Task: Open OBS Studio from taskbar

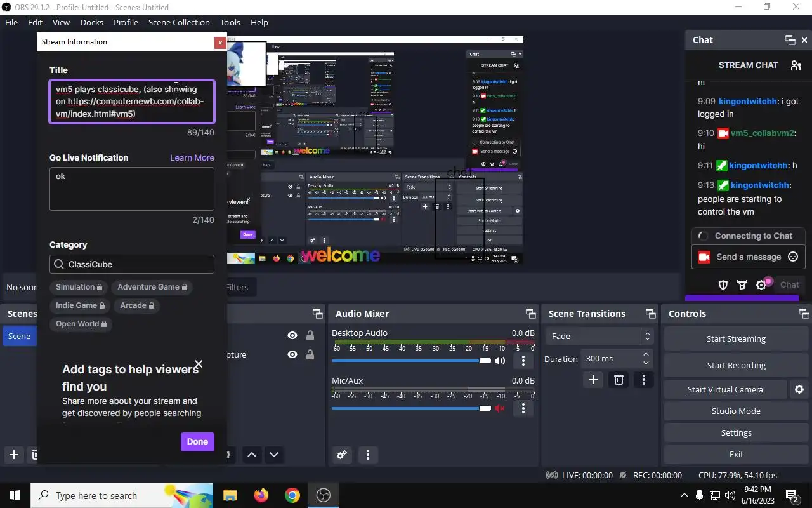Action: (324, 495)
